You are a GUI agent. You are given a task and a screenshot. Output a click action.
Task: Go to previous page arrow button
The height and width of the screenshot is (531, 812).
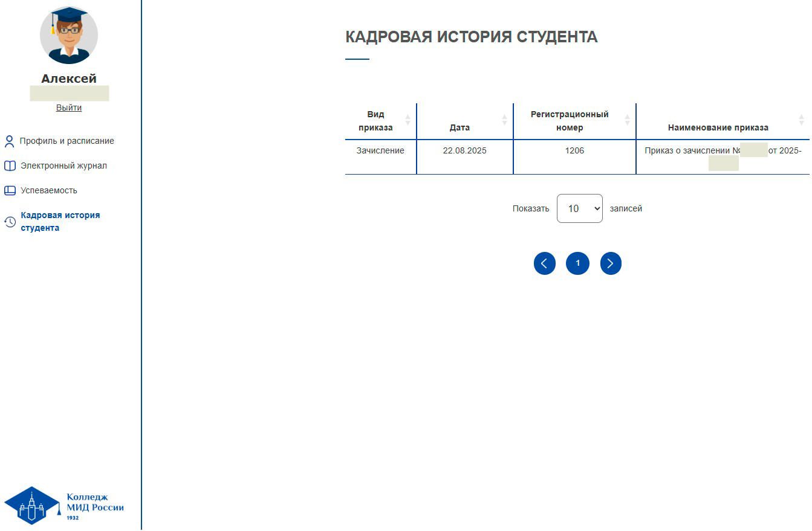pyautogui.click(x=545, y=263)
